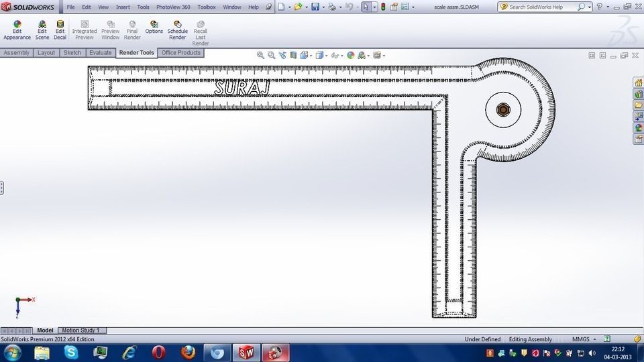This screenshot has height=362, width=644.
Task: Click the Undo arrow icon
Action: 349,7
